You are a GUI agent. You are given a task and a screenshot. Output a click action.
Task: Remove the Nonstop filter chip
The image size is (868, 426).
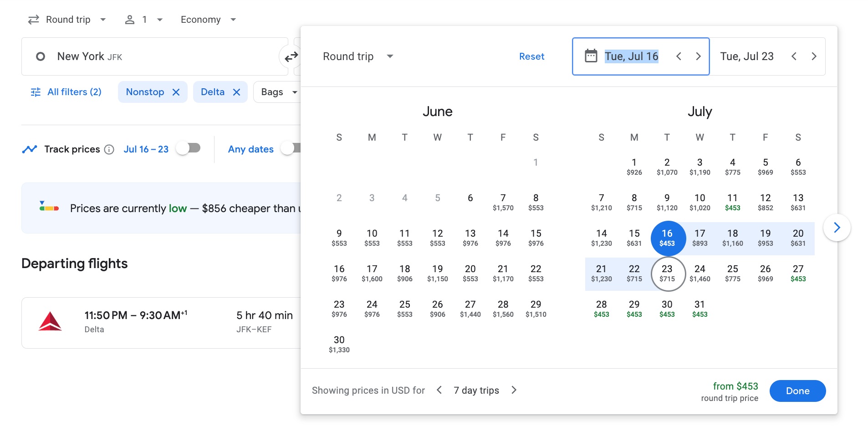[x=177, y=92]
